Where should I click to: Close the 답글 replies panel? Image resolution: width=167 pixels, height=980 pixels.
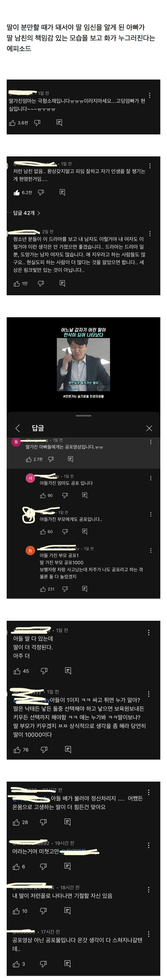point(149,428)
